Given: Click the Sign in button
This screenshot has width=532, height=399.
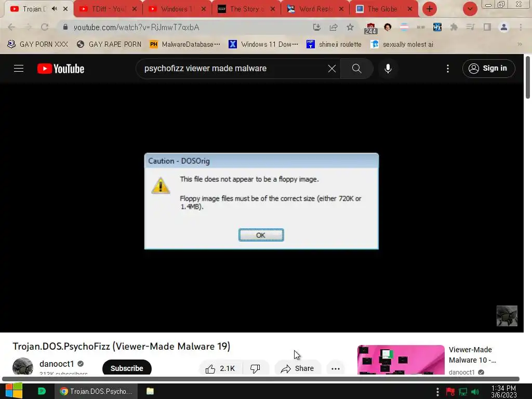Looking at the screenshot, I should pyautogui.click(x=488, y=69).
